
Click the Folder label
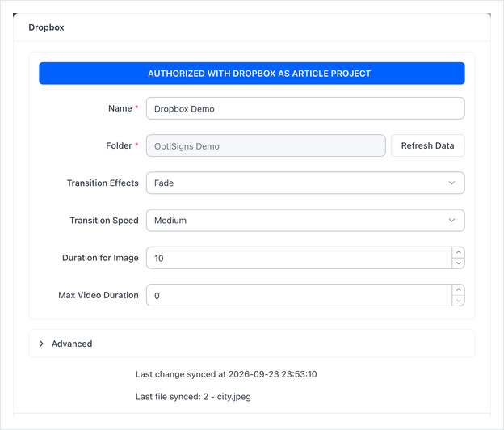(119, 145)
